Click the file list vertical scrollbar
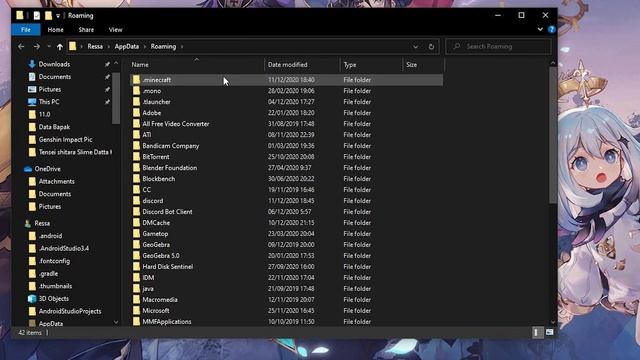Screen dimensions: 640x360 [x=553, y=135]
